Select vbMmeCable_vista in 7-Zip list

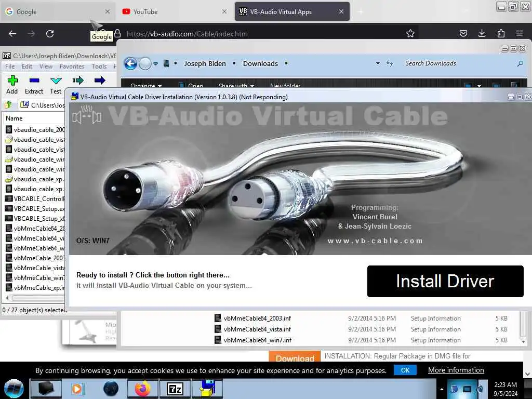click(35, 268)
